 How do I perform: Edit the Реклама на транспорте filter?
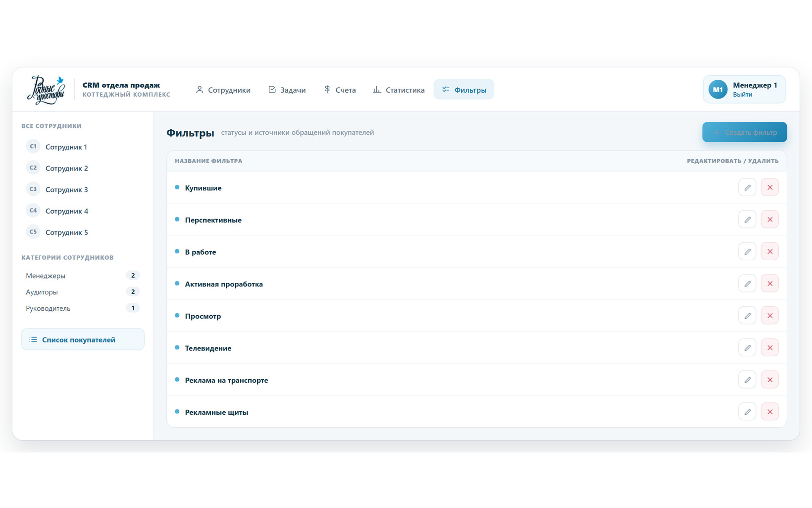coord(747,380)
